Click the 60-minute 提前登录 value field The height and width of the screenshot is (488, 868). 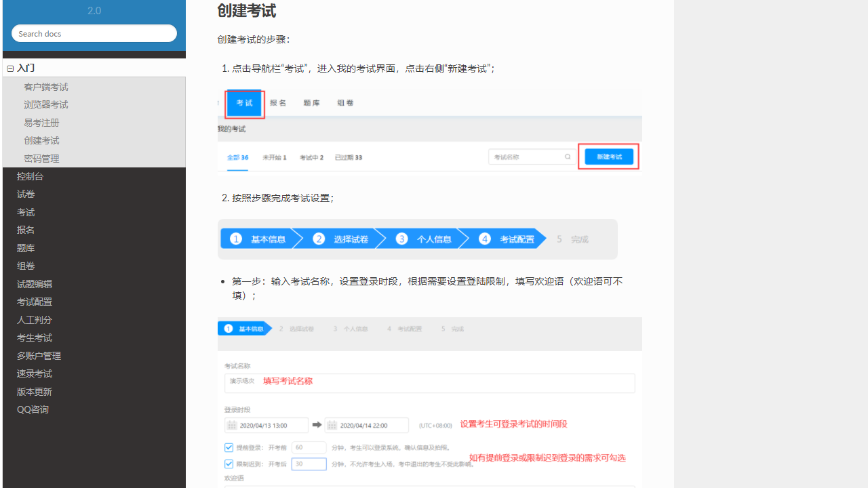tap(309, 447)
